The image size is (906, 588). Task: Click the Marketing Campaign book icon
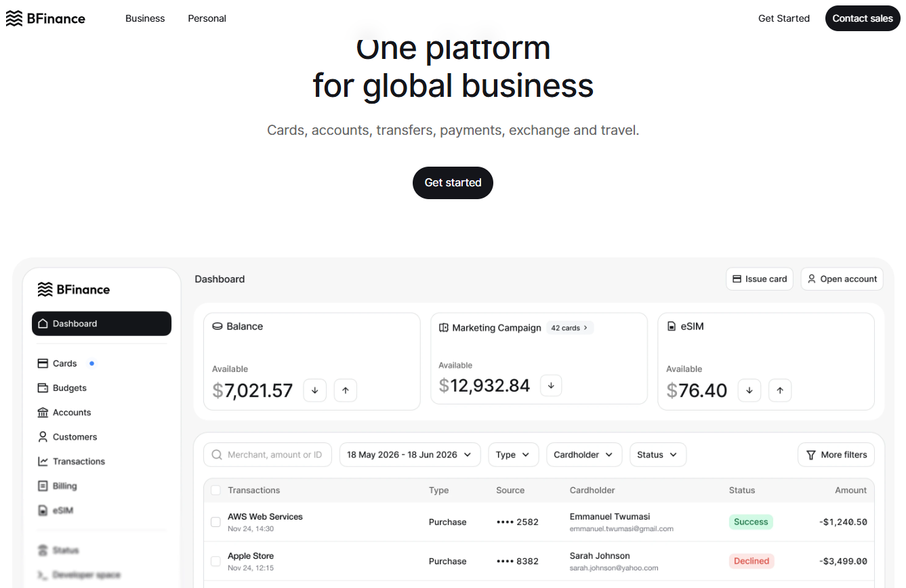444,327
